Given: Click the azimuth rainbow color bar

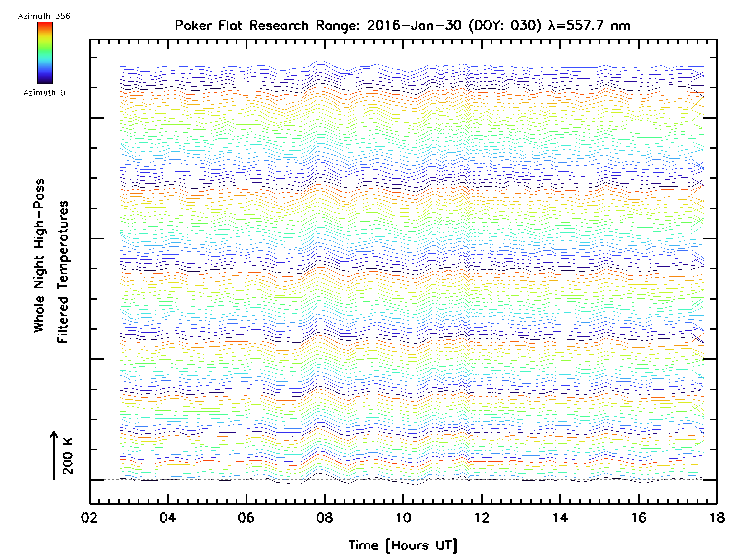Looking at the screenshot, I should [45, 53].
